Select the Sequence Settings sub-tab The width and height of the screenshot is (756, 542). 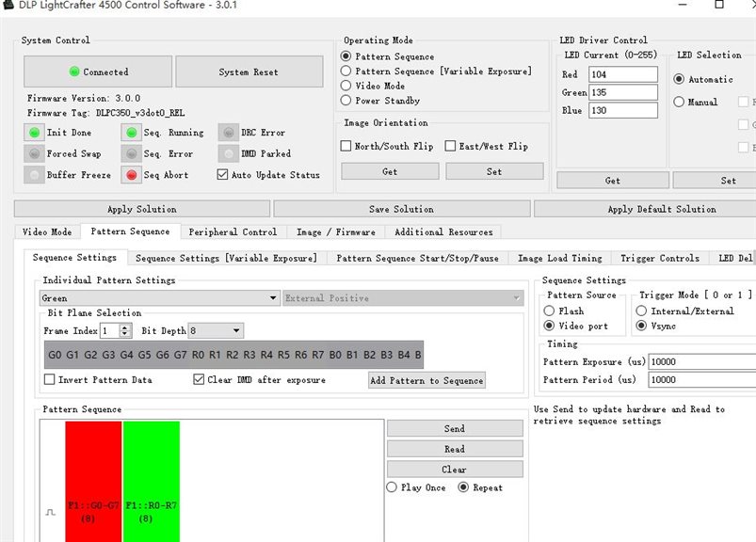[74, 257]
